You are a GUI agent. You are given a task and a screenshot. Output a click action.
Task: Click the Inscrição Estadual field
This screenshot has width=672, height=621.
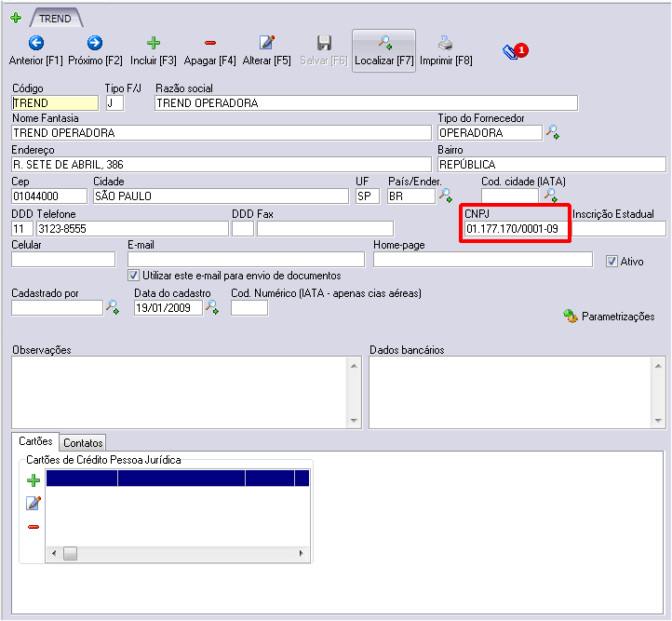tap(619, 229)
